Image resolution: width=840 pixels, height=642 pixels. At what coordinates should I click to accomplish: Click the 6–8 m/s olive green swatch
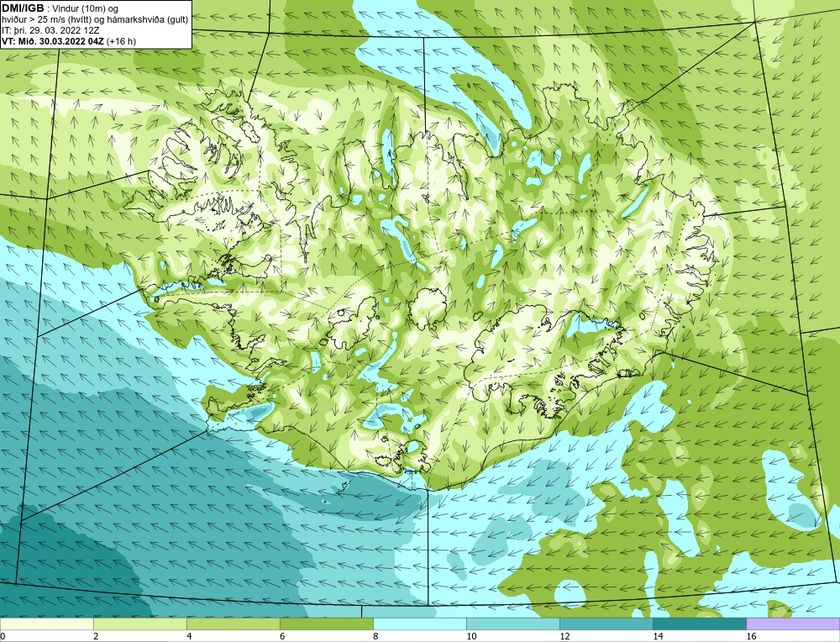click(x=326, y=624)
